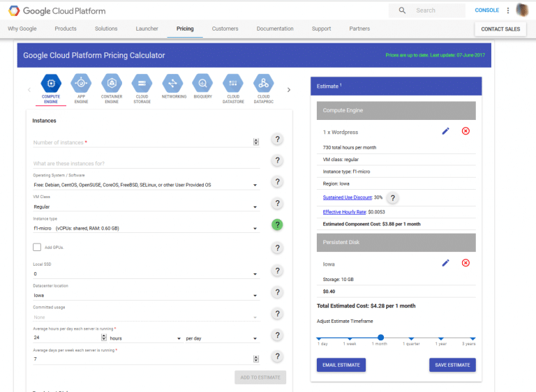This screenshot has height=392, width=536.
Task: Edit the Iowa persistent disk entry
Action: (x=445, y=263)
